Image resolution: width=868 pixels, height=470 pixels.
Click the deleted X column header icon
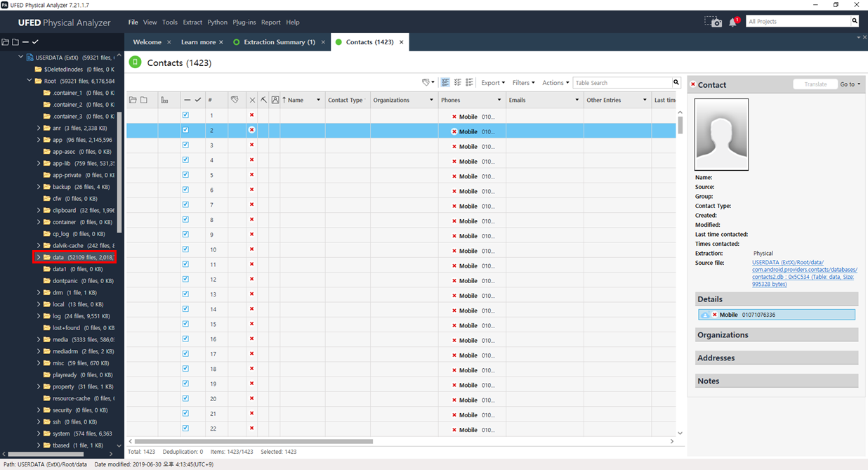pos(252,100)
